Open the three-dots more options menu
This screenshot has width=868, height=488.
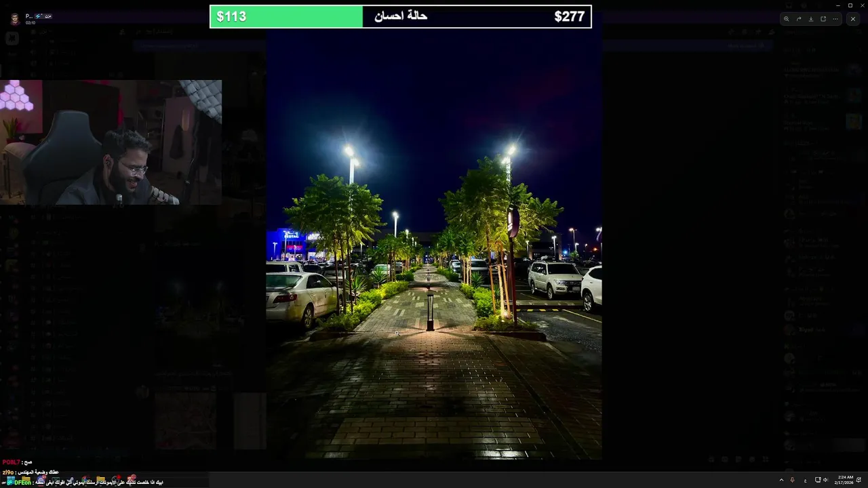point(835,19)
